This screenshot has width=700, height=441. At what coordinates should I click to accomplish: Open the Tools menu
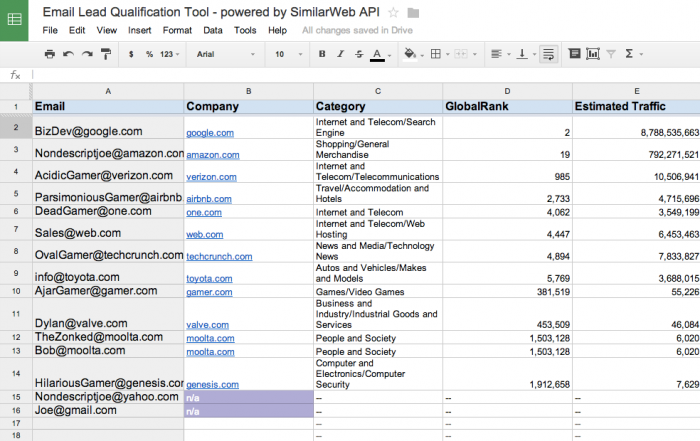point(245,30)
